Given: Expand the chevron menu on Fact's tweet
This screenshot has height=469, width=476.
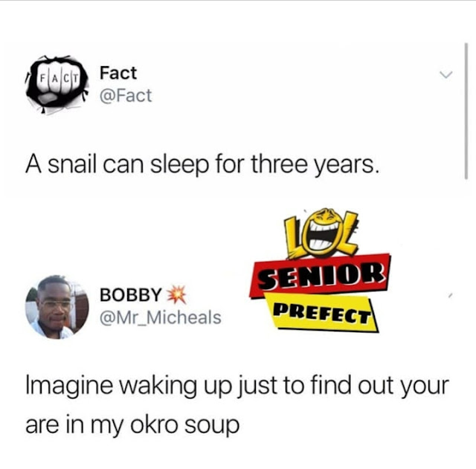Looking at the screenshot, I should tap(446, 74).
